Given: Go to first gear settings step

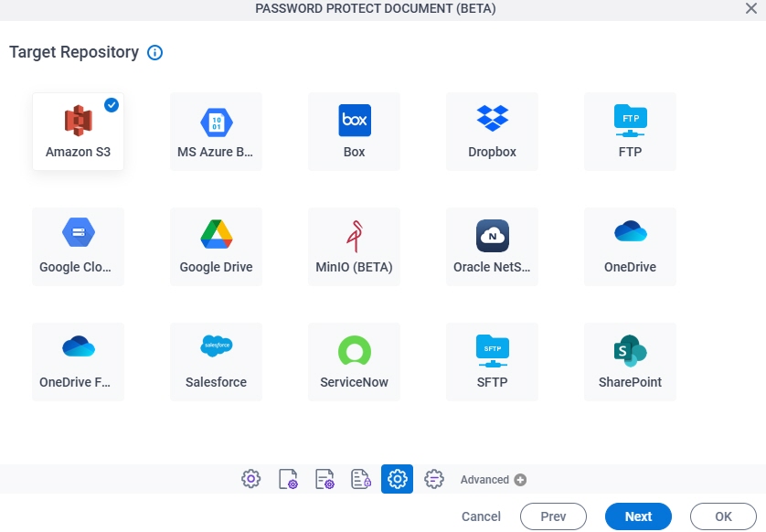Looking at the screenshot, I should (x=251, y=479).
